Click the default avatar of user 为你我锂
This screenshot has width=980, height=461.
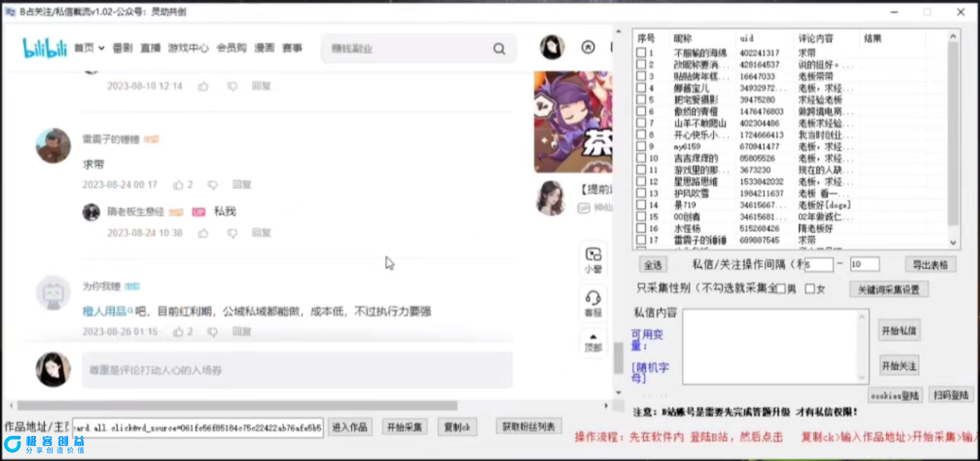coord(53,293)
